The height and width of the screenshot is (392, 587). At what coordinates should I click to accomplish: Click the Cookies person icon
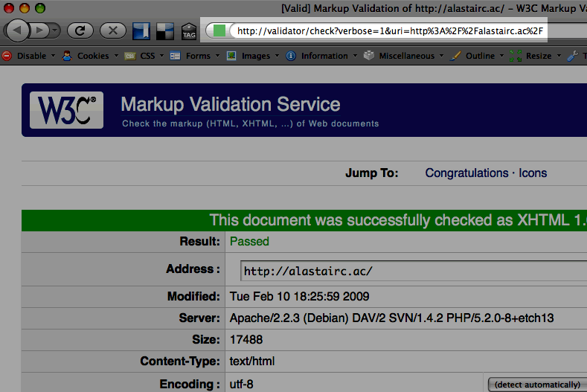(67, 56)
